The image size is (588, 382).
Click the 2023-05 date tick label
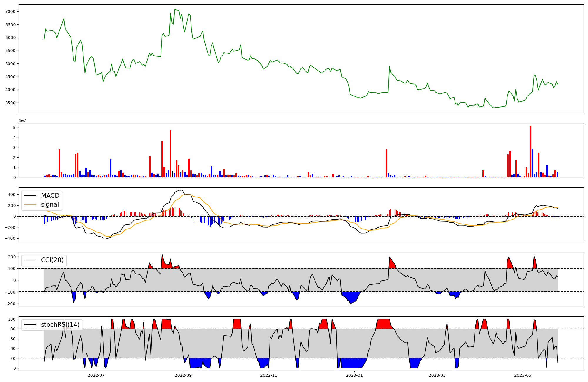click(x=523, y=375)
